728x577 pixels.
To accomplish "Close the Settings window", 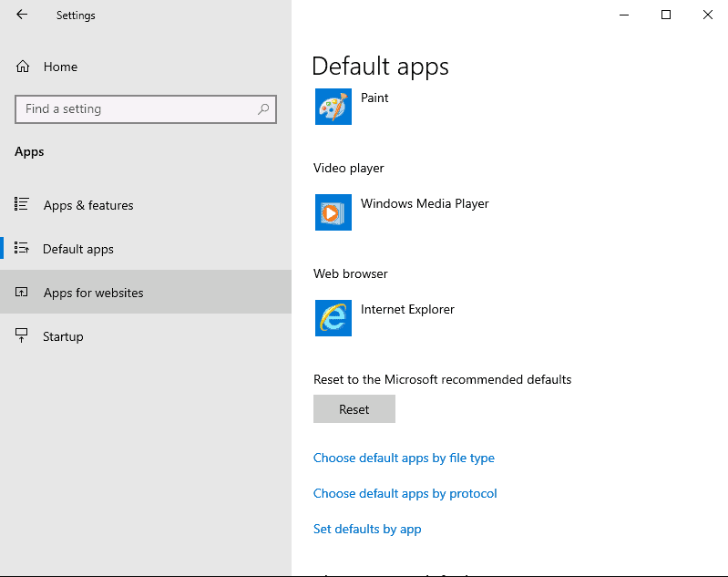I will 708,15.
